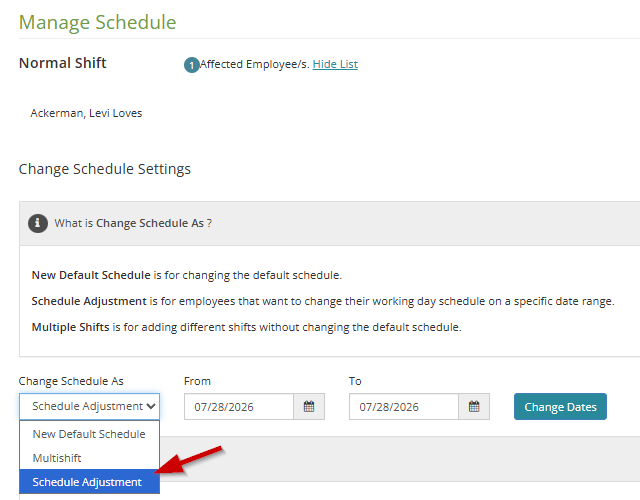The height and width of the screenshot is (500, 640).
Task: Choose Schedule Adjustment in the dropdown list
Action: pos(89,482)
